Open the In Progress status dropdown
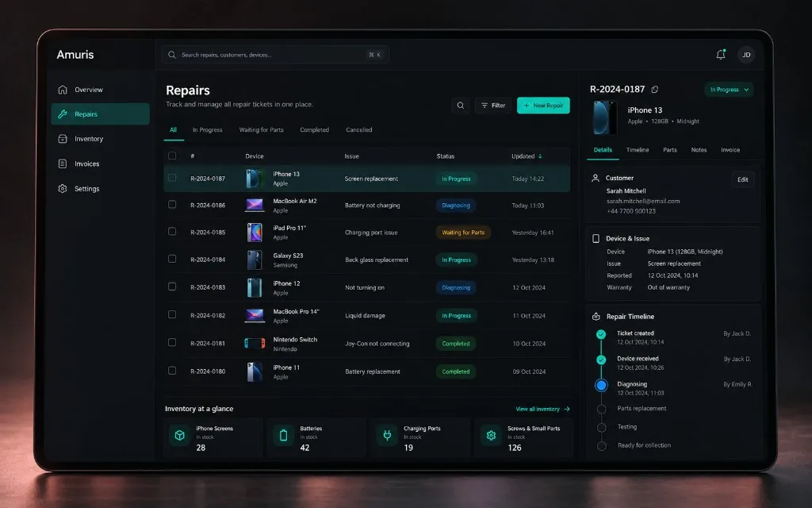The image size is (812, 508). [x=730, y=90]
